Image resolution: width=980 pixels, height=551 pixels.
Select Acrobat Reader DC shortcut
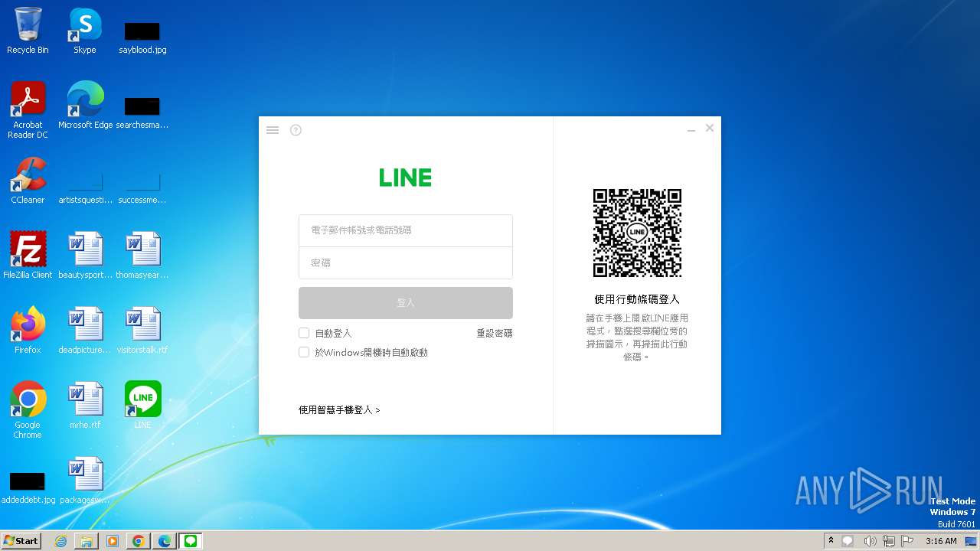pos(28,110)
